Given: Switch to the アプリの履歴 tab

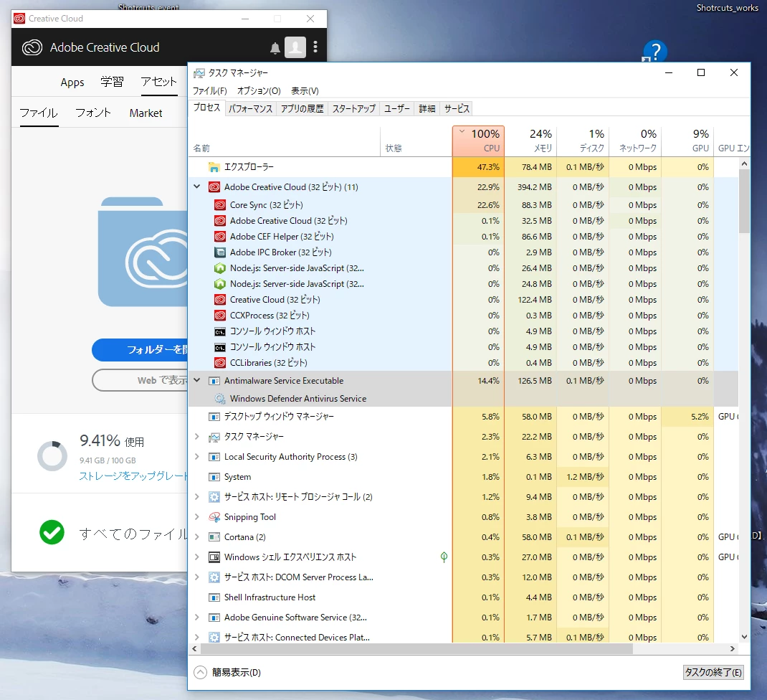Looking at the screenshot, I should 302,109.
